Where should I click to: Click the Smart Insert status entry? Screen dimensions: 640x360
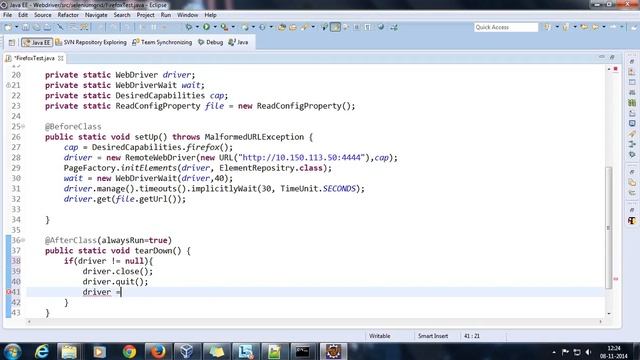(x=433, y=336)
